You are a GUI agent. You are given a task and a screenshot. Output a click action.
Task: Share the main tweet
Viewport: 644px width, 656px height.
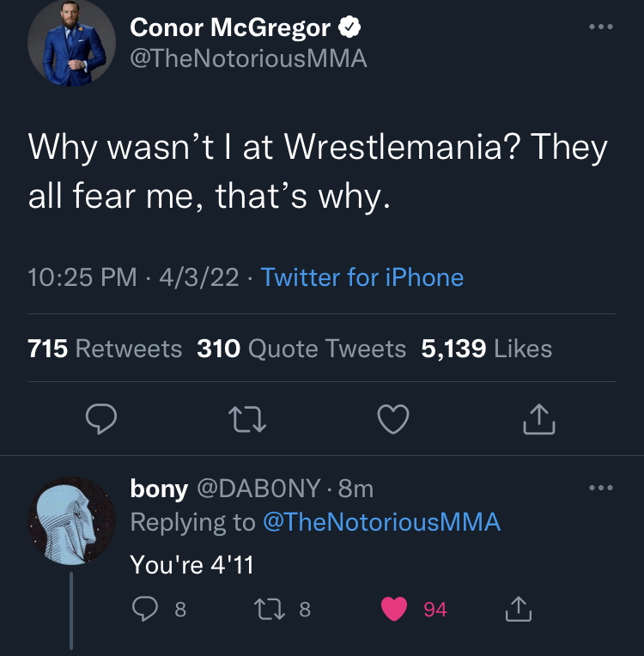(539, 419)
